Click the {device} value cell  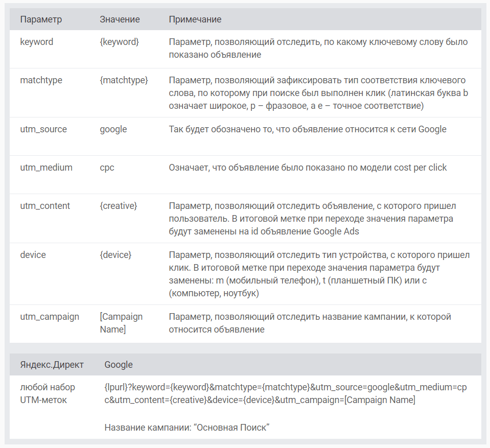115,254
